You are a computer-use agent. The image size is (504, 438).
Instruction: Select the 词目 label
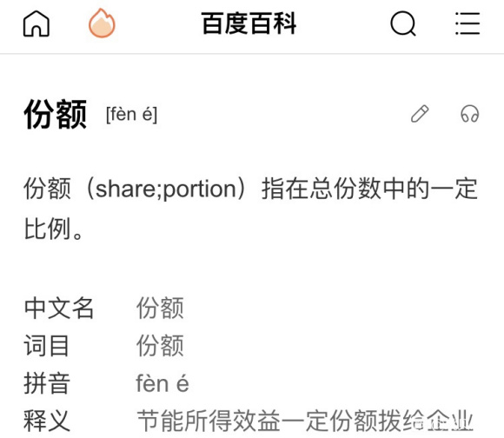coord(47,346)
